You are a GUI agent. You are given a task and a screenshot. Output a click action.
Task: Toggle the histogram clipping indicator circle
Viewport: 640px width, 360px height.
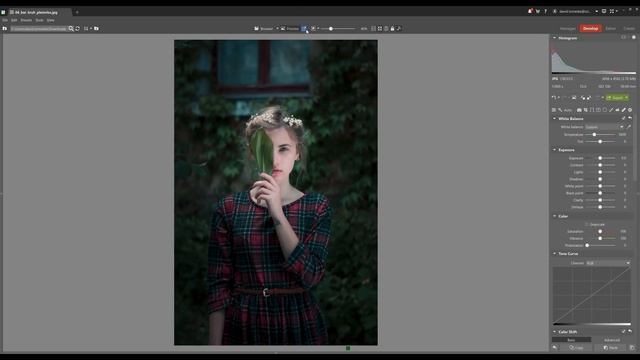[634, 38]
